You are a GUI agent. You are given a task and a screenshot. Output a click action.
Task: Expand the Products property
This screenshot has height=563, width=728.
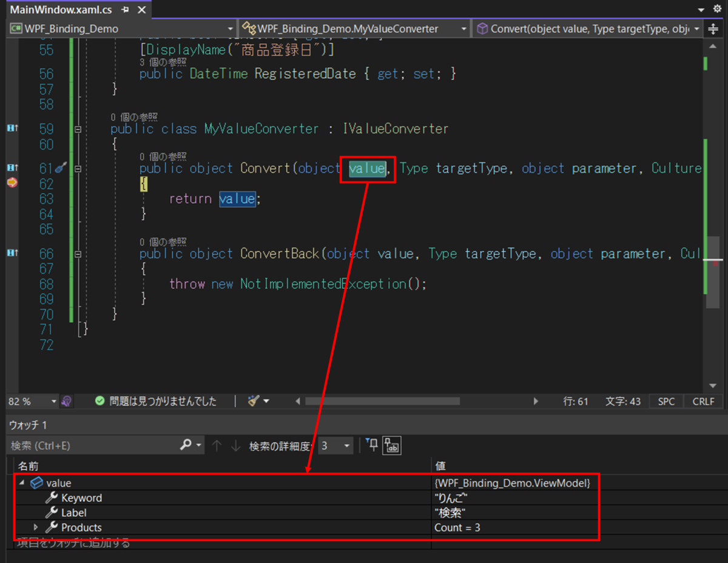[x=35, y=527]
